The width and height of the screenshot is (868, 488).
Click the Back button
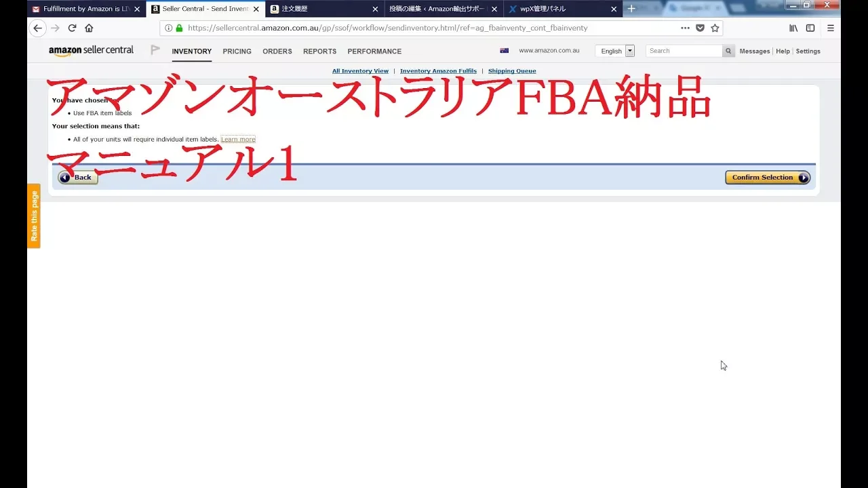click(x=78, y=178)
